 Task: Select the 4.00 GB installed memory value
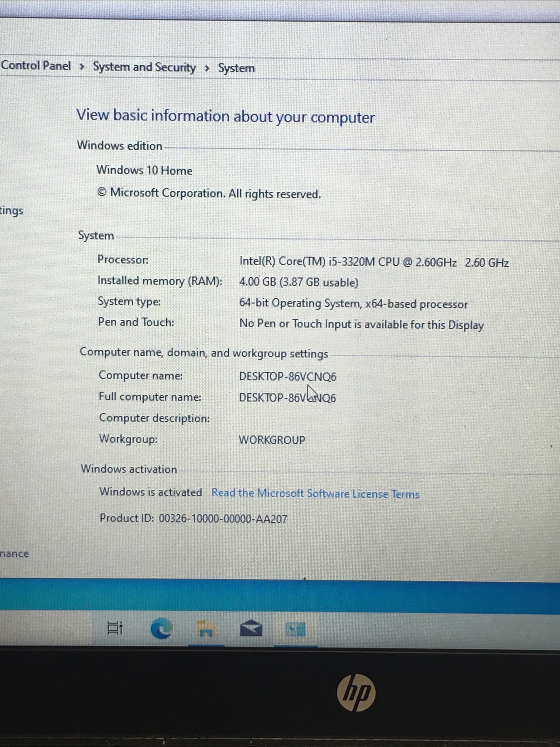299,282
